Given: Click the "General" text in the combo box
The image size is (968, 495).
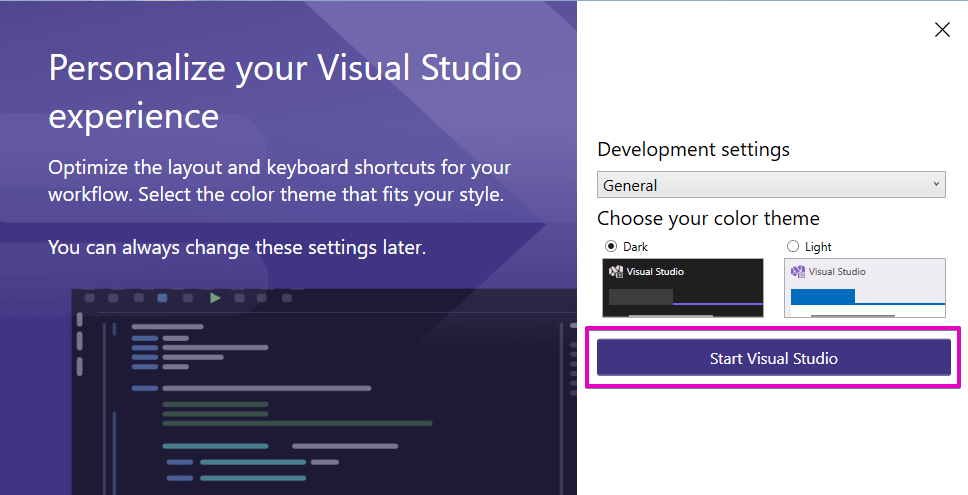Looking at the screenshot, I should 631,185.
